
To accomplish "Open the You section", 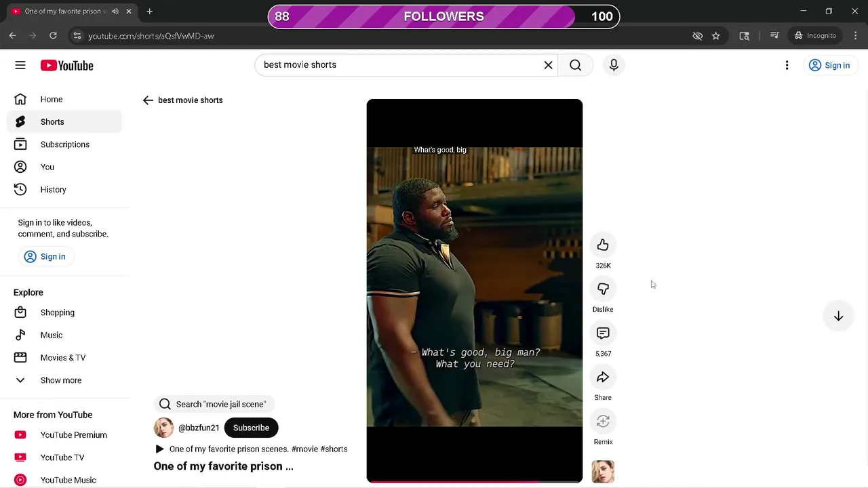I will tap(64, 167).
